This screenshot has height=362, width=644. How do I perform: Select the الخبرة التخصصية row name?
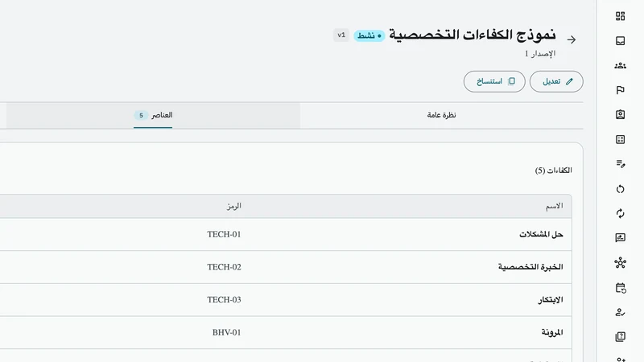(x=530, y=267)
